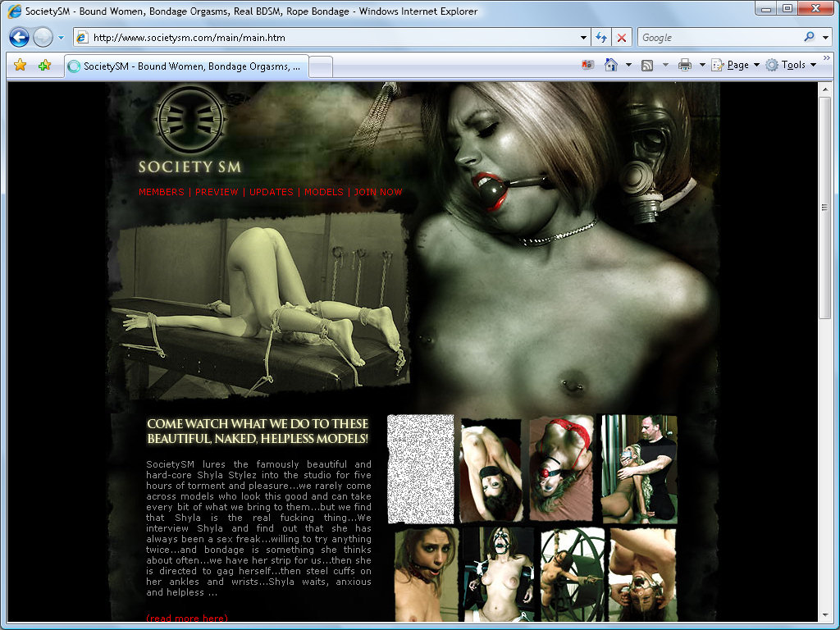Open the Favorites Center star icon
Viewport: 840px width, 630px height.
click(20, 66)
